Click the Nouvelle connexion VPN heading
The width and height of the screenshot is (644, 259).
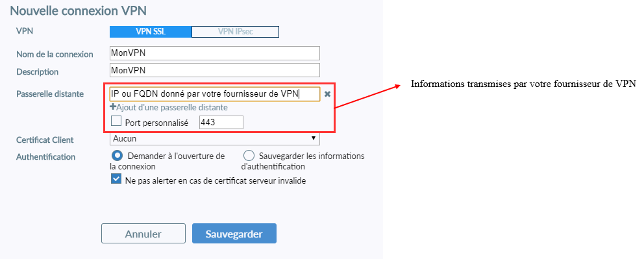pos(78,10)
